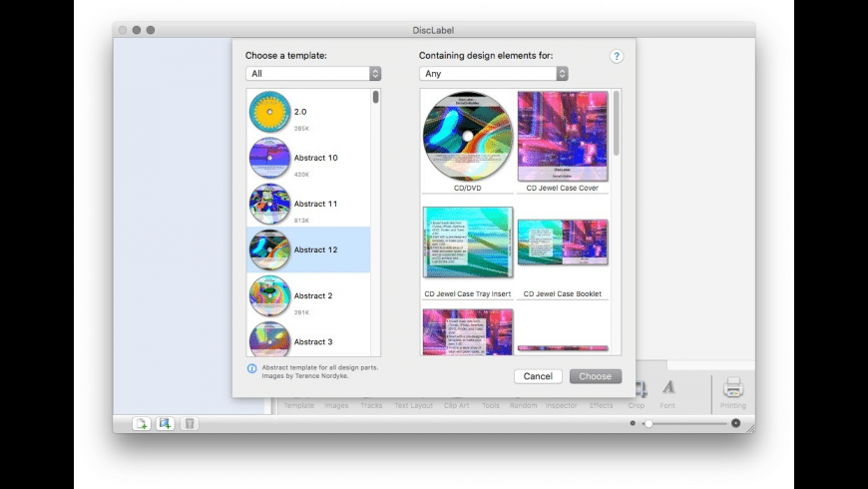The height and width of the screenshot is (489, 868).
Task: Click the Cancel button
Action: (x=538, y=376)
